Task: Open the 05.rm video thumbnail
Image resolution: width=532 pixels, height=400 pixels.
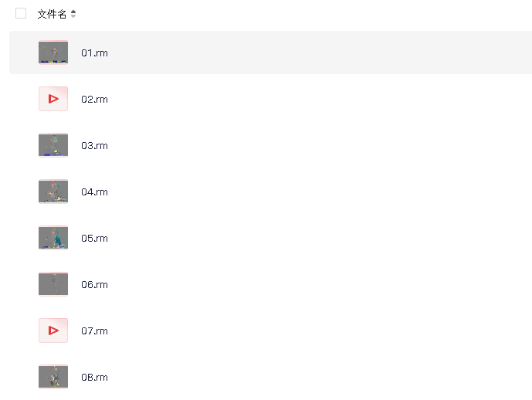Action: (x=53, y=238)
